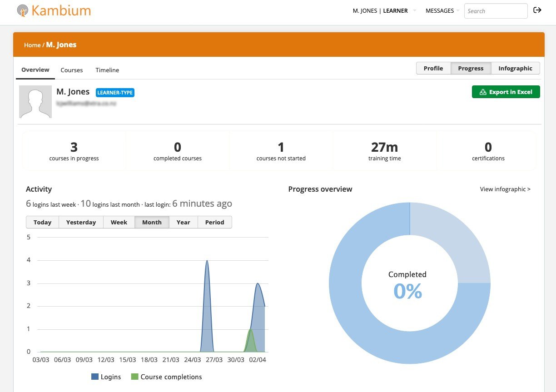Select the Overview tab

pos(35,70)
